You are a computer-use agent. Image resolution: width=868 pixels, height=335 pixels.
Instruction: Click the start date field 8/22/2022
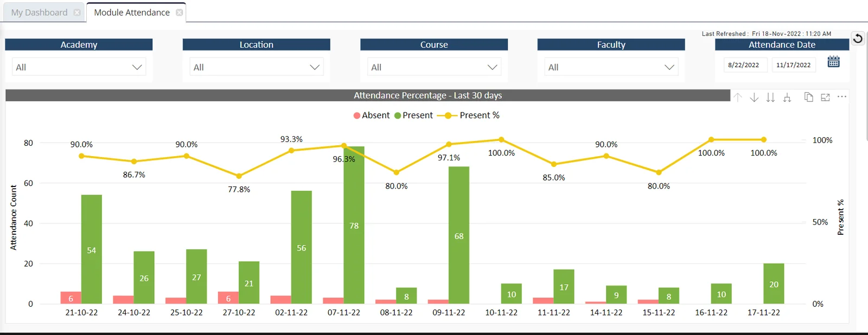pyautogui.click(x=743, y=65)
